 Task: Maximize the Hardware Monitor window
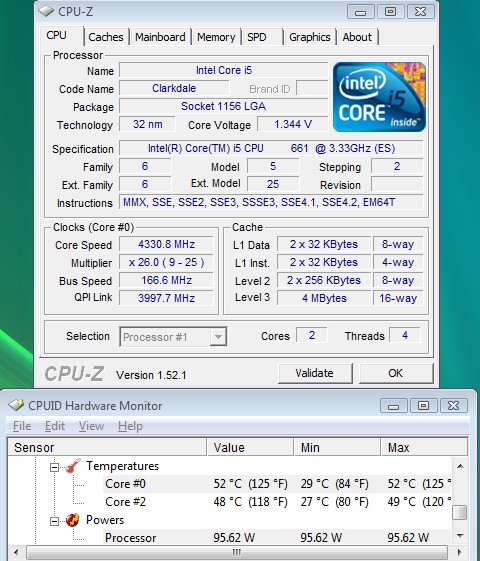coord(423,406)
